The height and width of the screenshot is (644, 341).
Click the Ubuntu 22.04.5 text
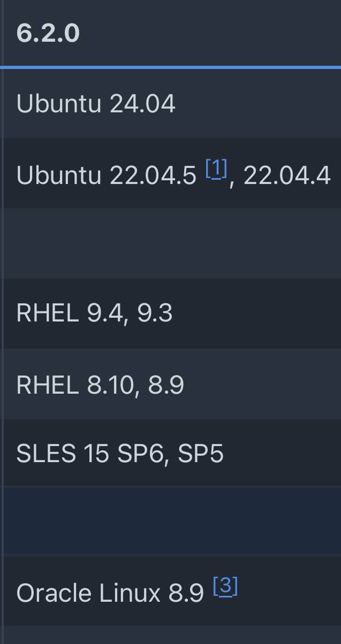click(106, 175)
